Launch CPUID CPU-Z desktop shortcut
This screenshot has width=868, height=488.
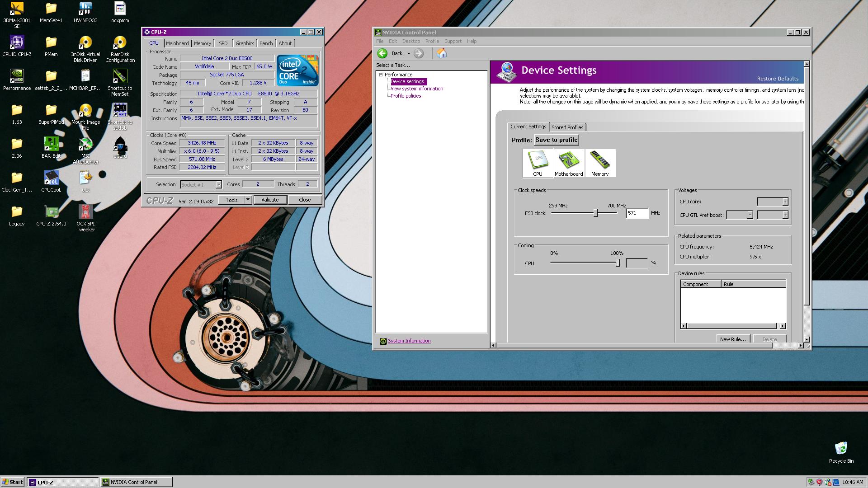[x=17, y=46]
